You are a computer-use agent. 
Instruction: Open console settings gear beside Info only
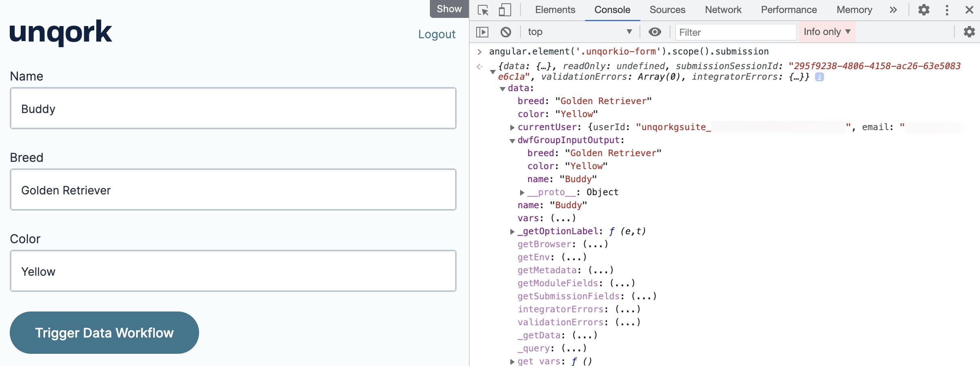tap(969, 32)
